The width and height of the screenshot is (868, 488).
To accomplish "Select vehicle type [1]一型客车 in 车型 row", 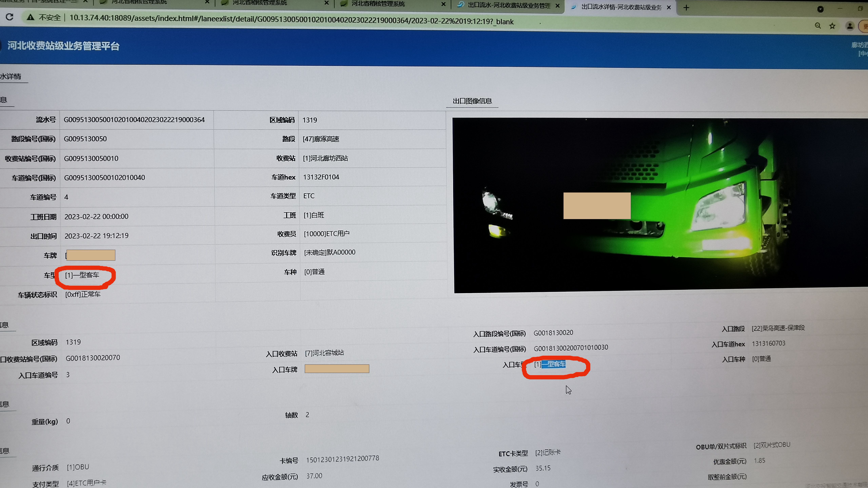I will tap(82, 275).
